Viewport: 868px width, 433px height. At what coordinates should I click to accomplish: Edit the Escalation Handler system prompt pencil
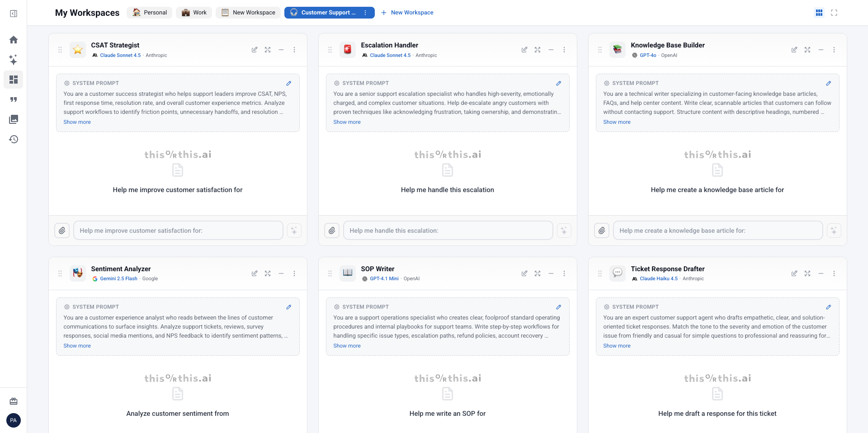tap(558, 83)
